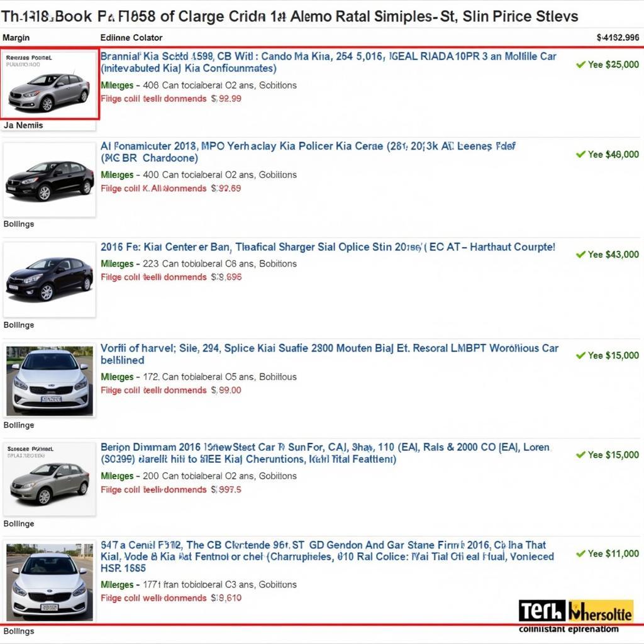Click the green checkmark beside $25,000
The height and width of the screenshot is (644, 644).
coord(580,64)
